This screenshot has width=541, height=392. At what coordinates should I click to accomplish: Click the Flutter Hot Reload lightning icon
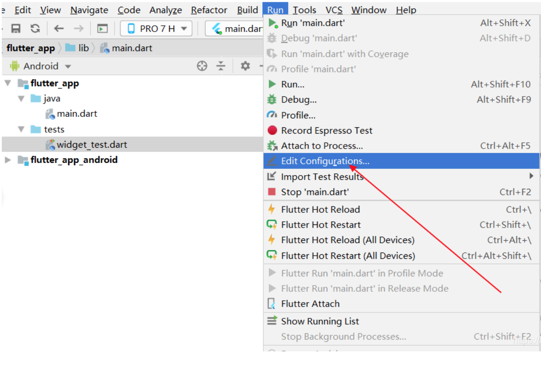(x=271, y=209)
